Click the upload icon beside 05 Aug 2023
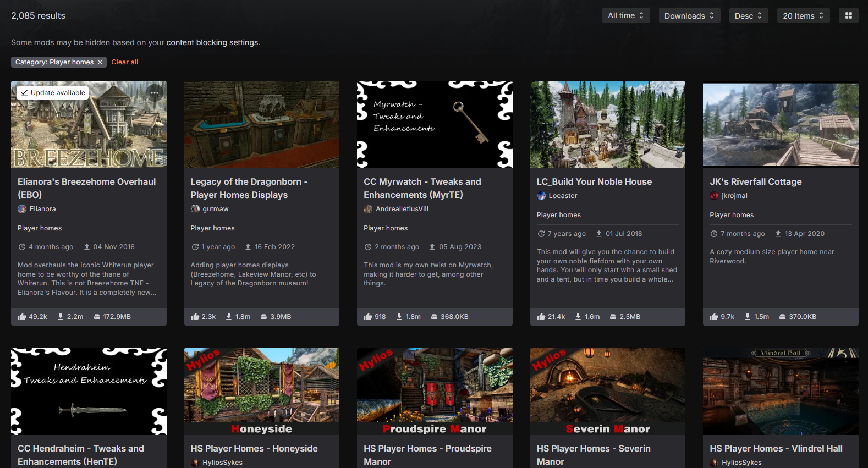The height and width of the screenshot is (468, 868). 432,247
